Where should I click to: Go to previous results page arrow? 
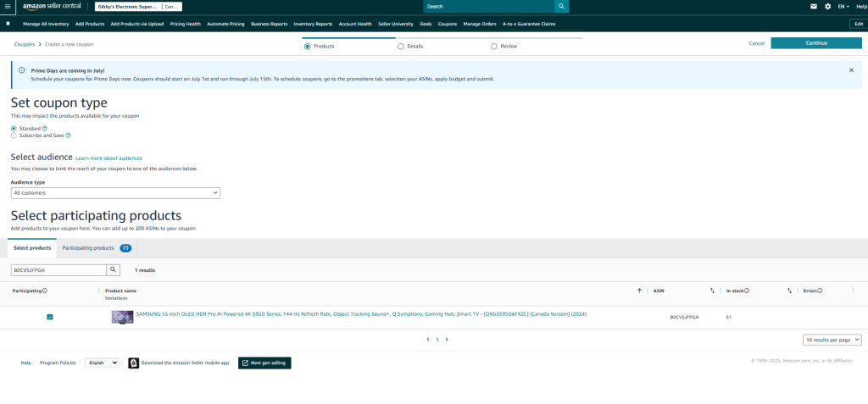click(x=428, y=340)
